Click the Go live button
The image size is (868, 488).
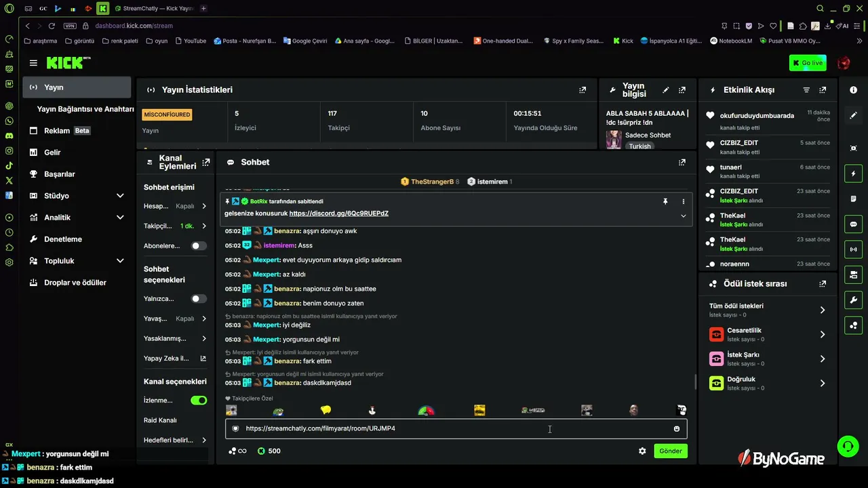pos(808,63)
